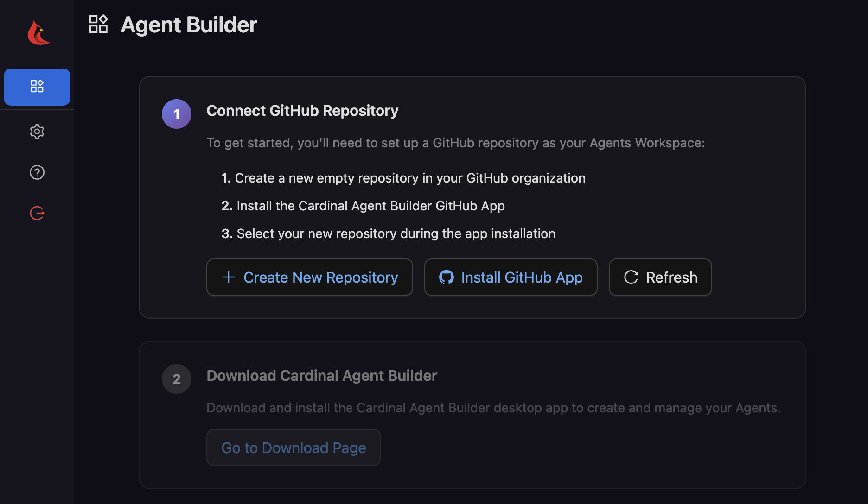Click the step 1 numbered circle
This screenshot has height=504, width=868.
click(176, 113)
